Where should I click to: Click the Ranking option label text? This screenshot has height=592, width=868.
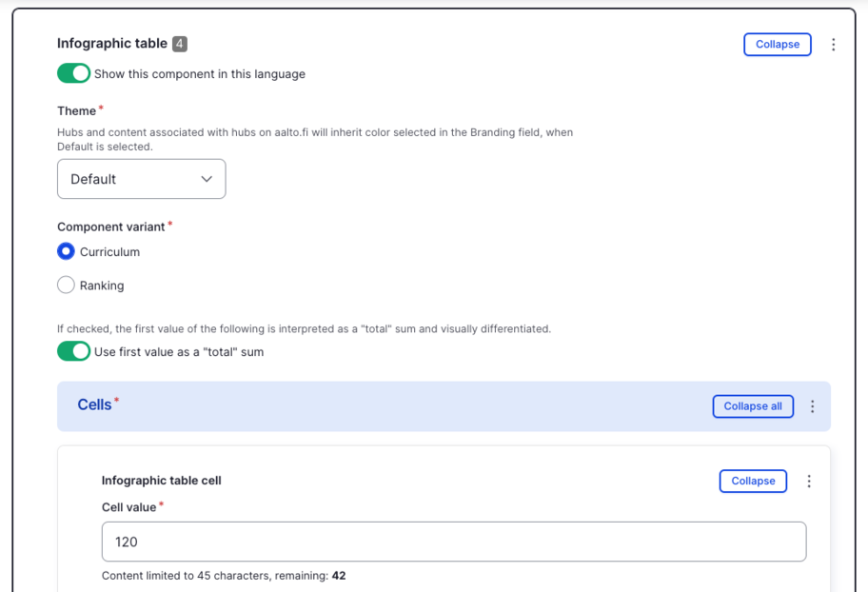(x=102, y=286)
